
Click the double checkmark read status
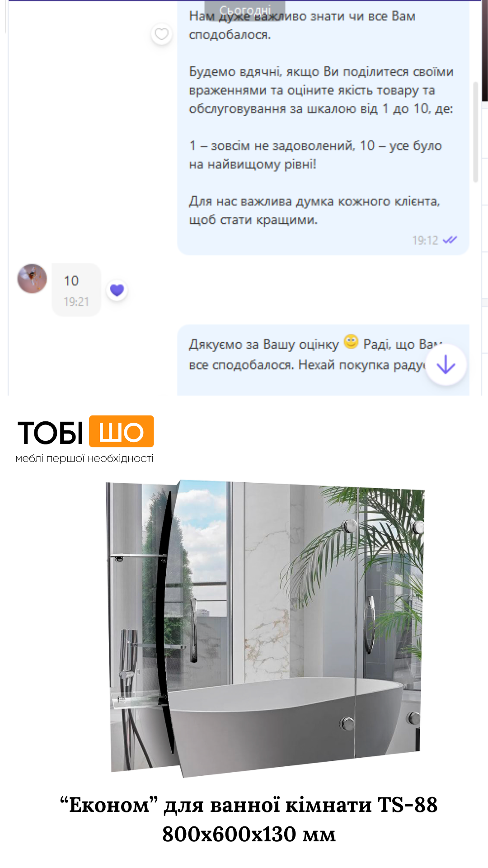pos(450,240)
